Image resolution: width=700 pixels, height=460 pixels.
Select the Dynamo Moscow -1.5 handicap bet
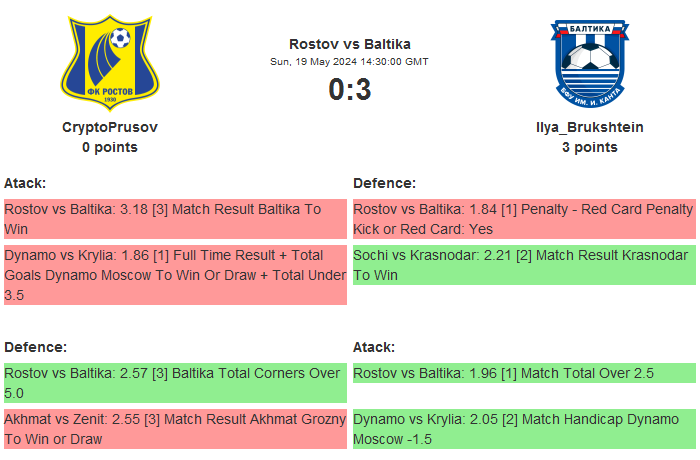coord(523,429)
